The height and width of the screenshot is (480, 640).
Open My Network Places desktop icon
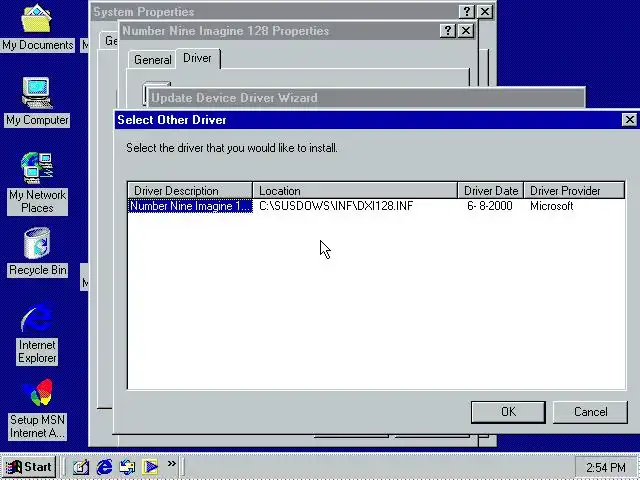(37, 183)
